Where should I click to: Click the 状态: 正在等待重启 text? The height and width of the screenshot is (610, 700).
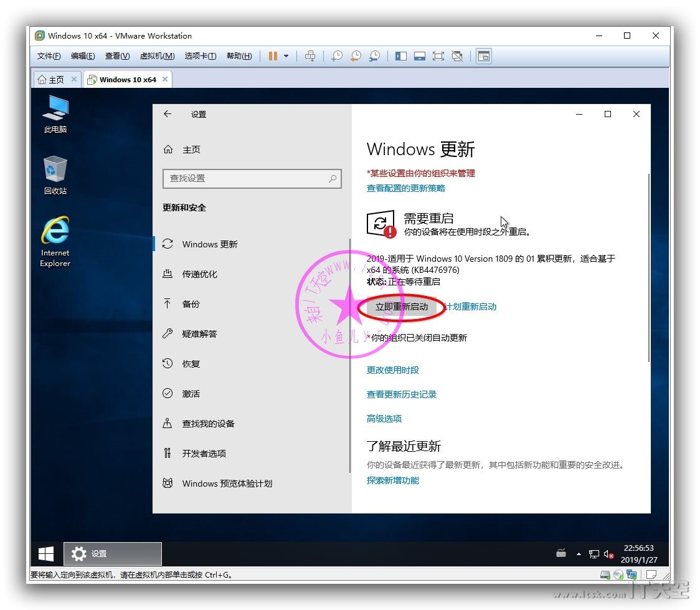pyautogui.click(x=403, y=282)
